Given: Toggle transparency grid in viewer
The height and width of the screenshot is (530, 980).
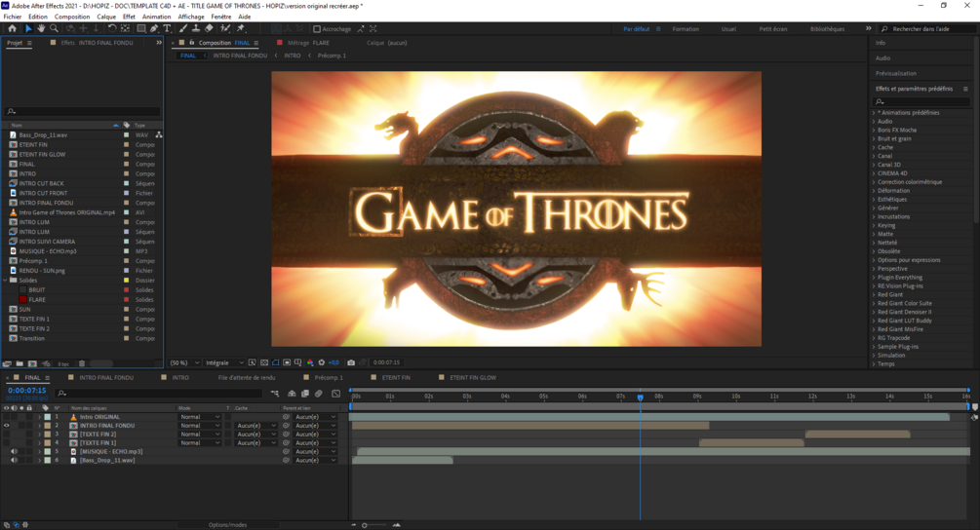Looking at the screenshot, I should (x=264, y=362).
